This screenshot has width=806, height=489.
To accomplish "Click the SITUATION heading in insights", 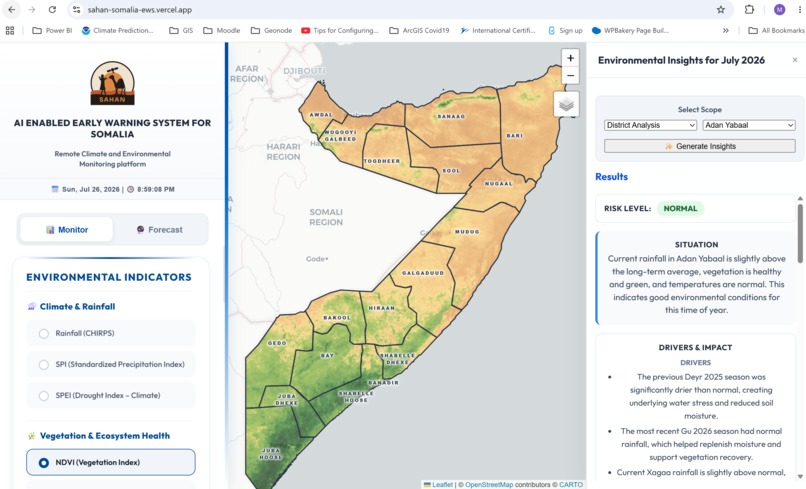I will pyautogui.click(x=696, y=245).
